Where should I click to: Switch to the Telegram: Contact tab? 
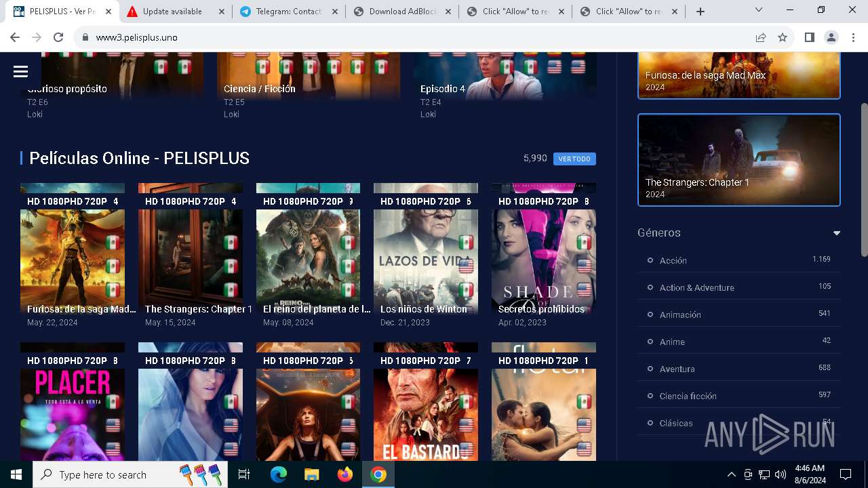[288, 12]
